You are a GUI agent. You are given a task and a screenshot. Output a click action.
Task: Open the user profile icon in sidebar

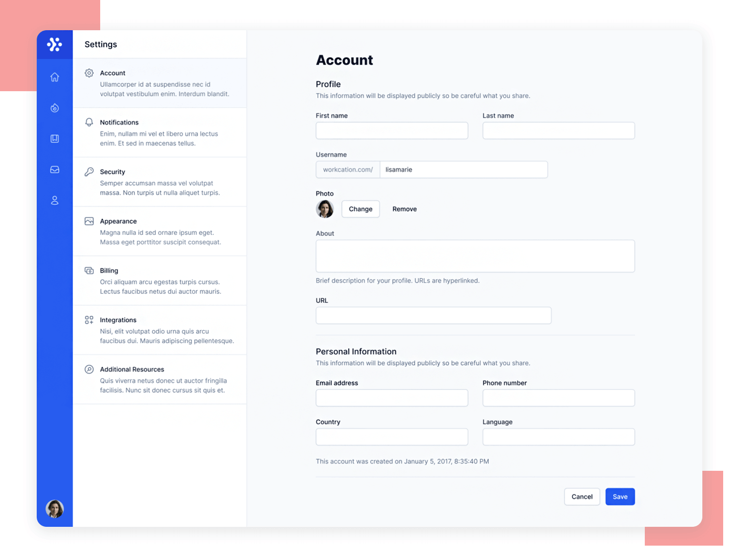[55, 200]
